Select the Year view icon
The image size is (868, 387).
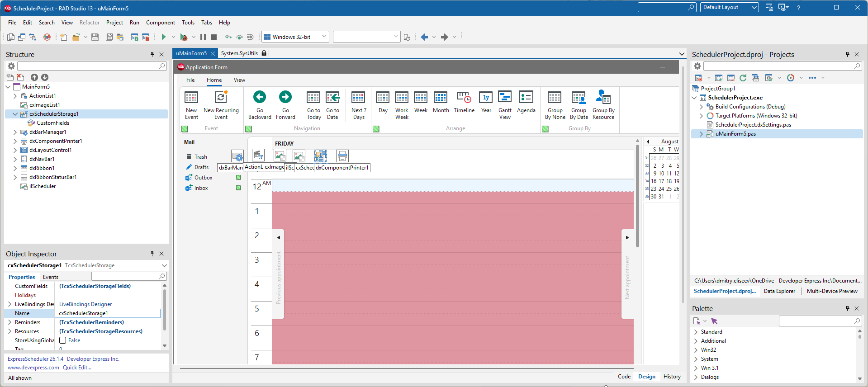[x=486, y=97]
